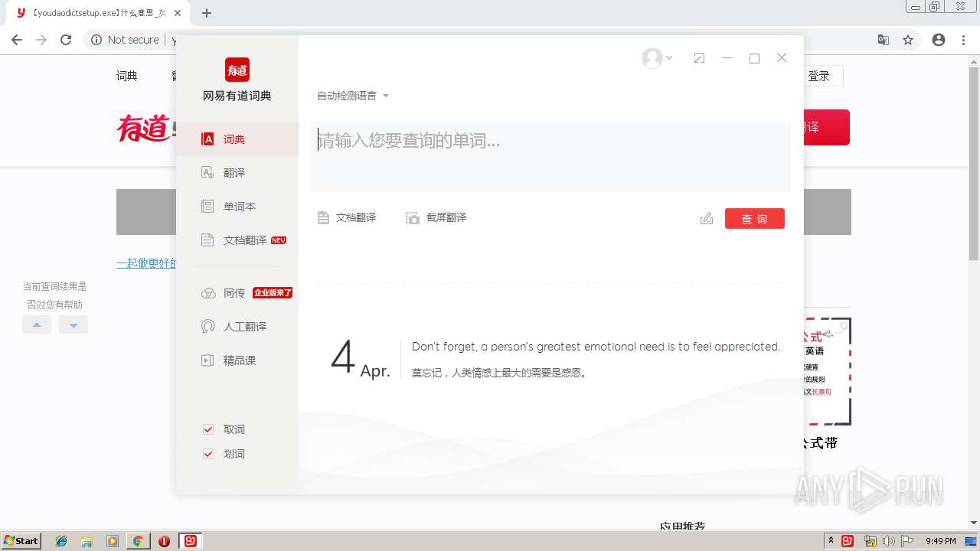Screen dimensions: 980x551
Task: Start 文档翻译 below the search box
Action: 347,218
